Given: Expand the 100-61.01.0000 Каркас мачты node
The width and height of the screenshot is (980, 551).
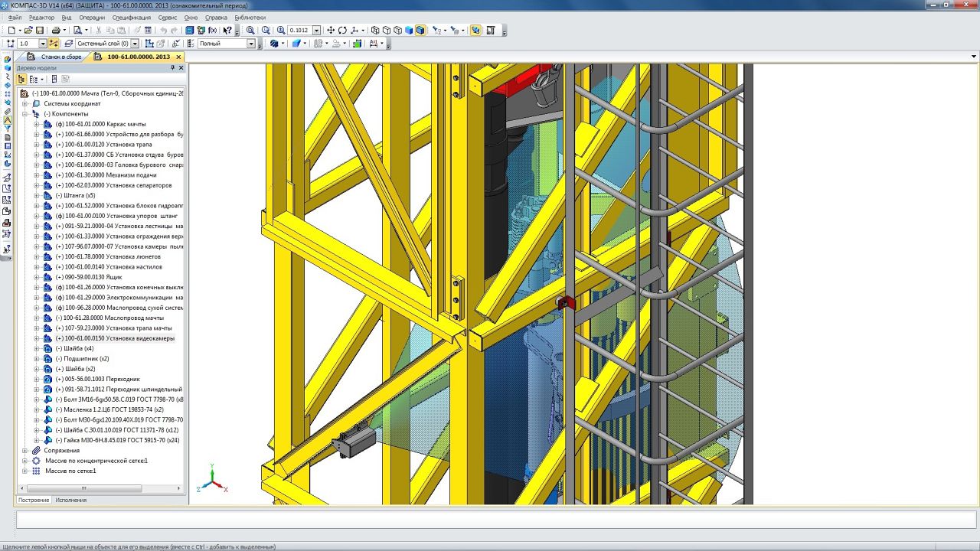Looking at the screenshot, I should coord(36,124).
